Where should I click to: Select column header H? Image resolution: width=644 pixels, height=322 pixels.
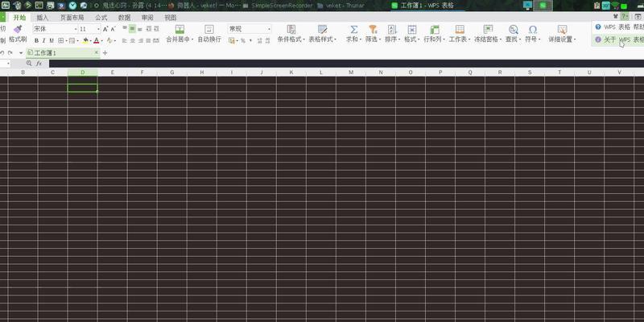pyautogui.click(x=202, y=72)
